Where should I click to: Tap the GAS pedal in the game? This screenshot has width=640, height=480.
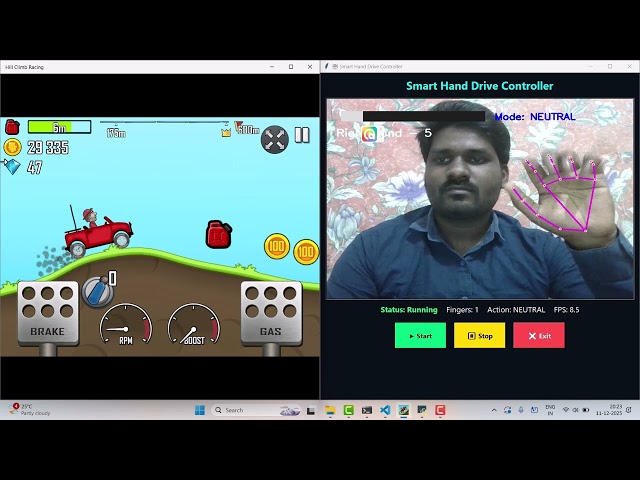(271, 313)
